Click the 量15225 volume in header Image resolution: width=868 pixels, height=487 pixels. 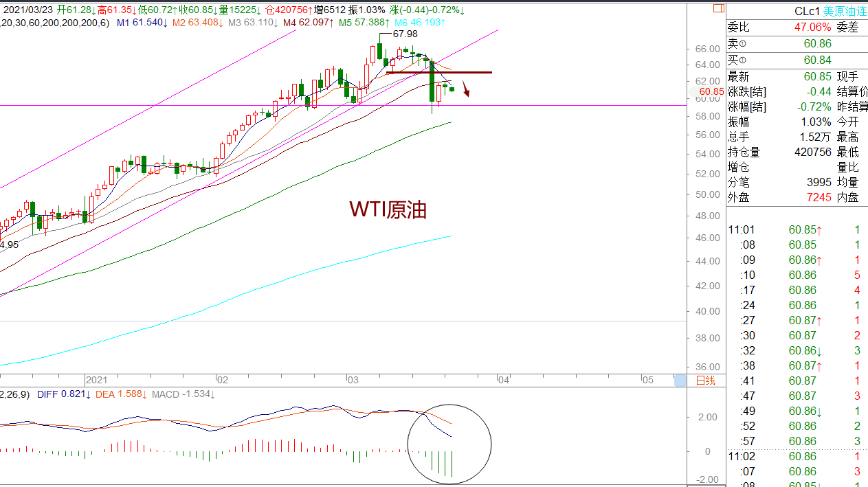(241, 10)
